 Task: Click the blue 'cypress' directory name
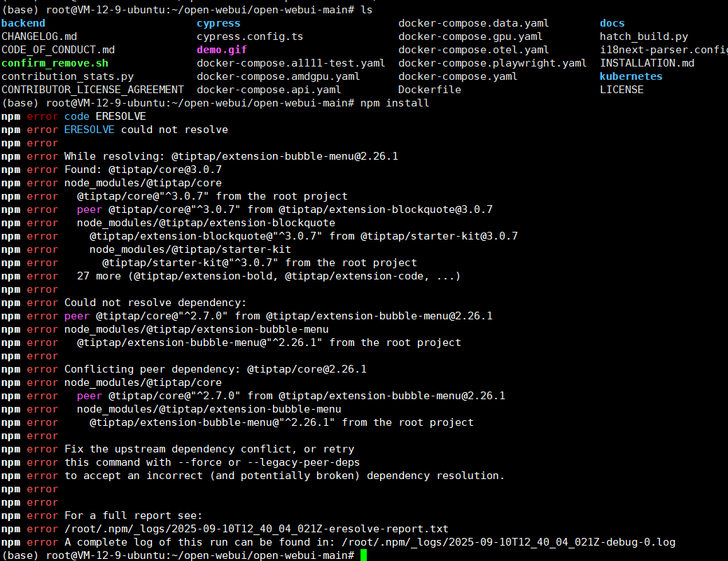[218, 23]
